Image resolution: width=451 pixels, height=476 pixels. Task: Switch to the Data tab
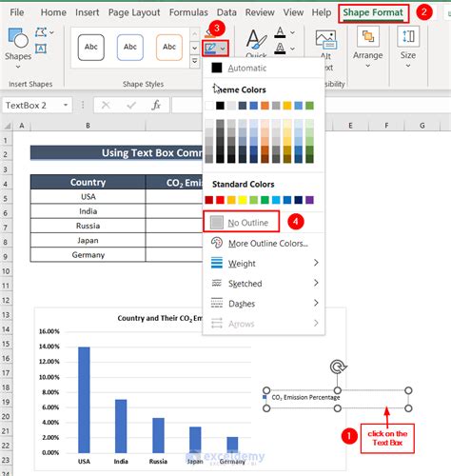(x=226, y=12)
